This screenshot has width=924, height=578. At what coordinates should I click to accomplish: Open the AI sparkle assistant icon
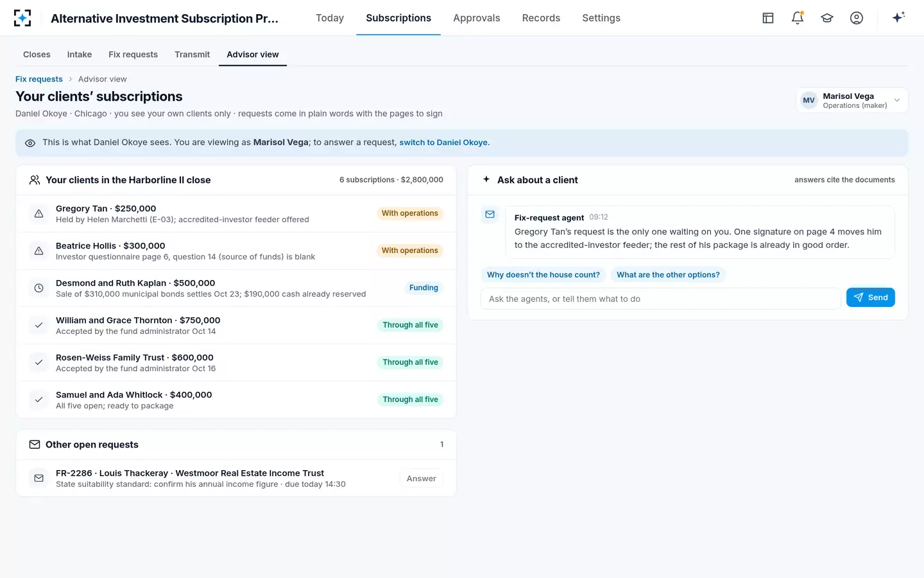click(898, 17)
